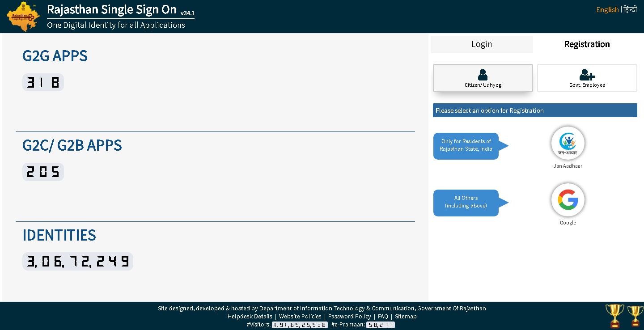Viewport: 644px width, 330px height.
Task: Switch to the Registration tab
Action: pos(587,44)
